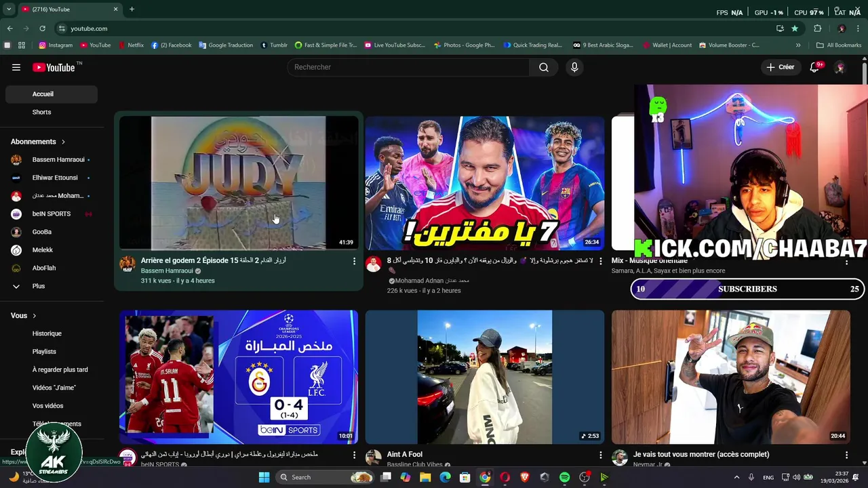The image size is (868, 488).
Task: Open the install/cast icon in the address bar
Action: [780, 28]
